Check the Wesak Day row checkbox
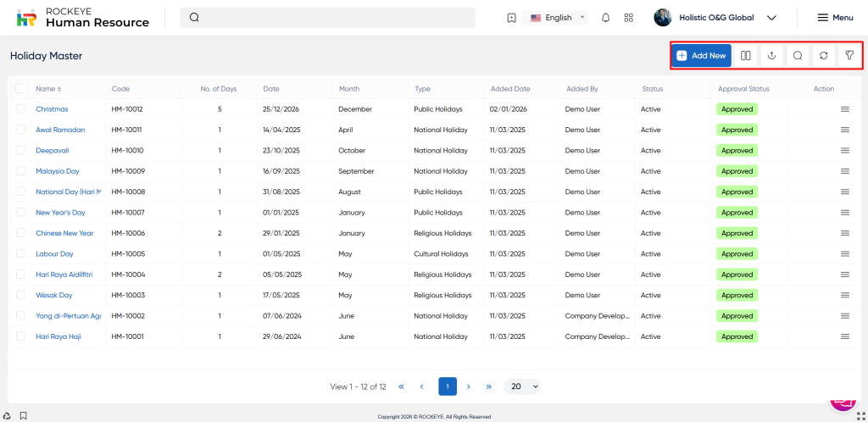The height and width of the screenshot is (422, 868). pyautogui.click(x=20, y=295)
